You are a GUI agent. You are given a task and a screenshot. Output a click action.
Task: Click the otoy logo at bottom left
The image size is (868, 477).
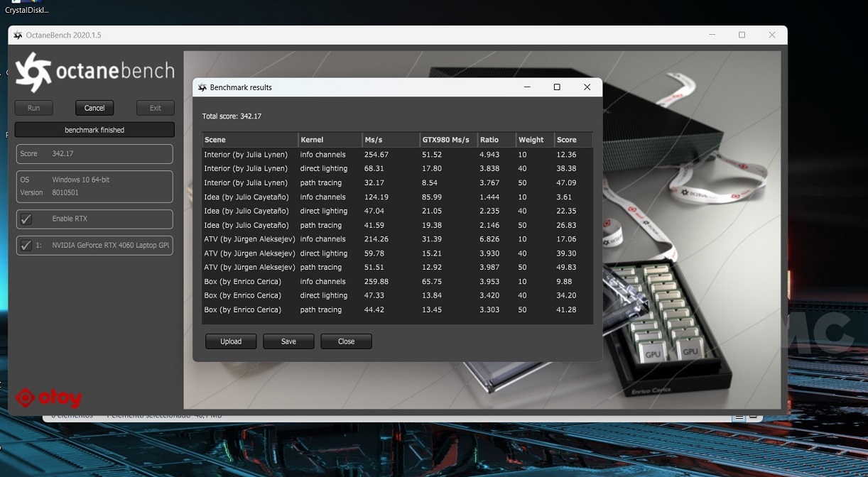coord(49,398)
